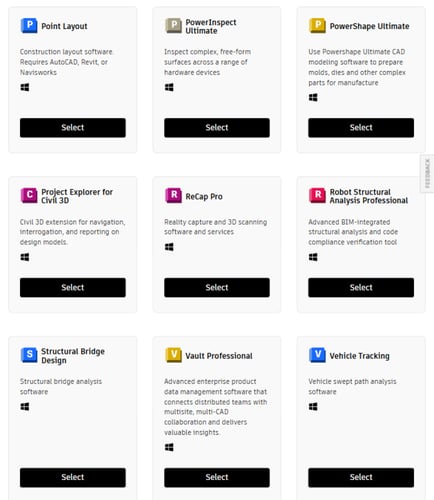434x500 pixels.
Task: Select Project Explorer for Civil 3D
Action: pos(73,287)
